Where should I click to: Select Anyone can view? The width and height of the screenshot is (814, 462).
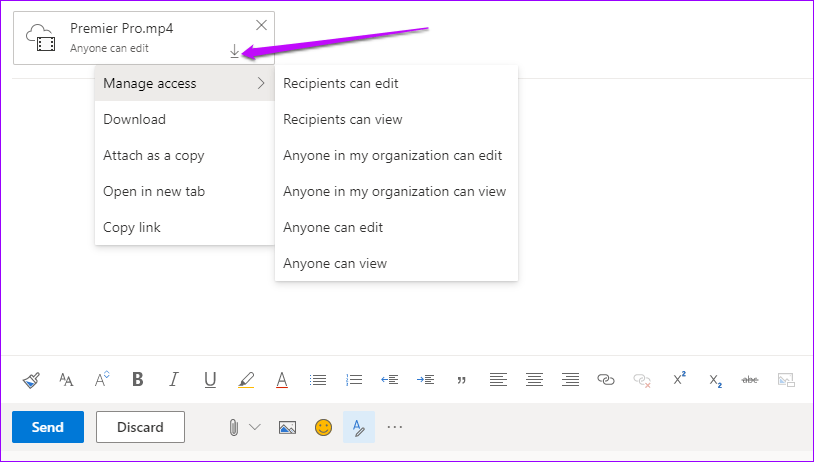point(396,263)
